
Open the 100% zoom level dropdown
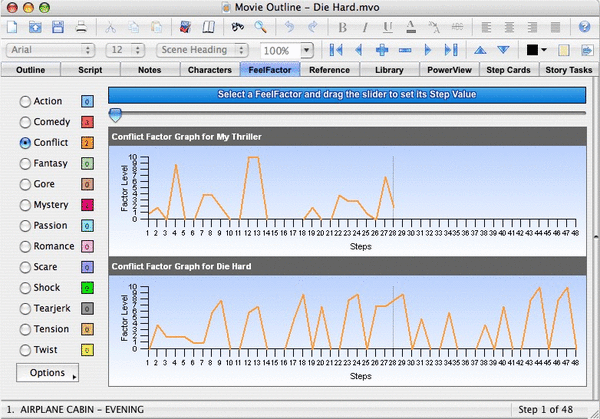pos(306,50)
